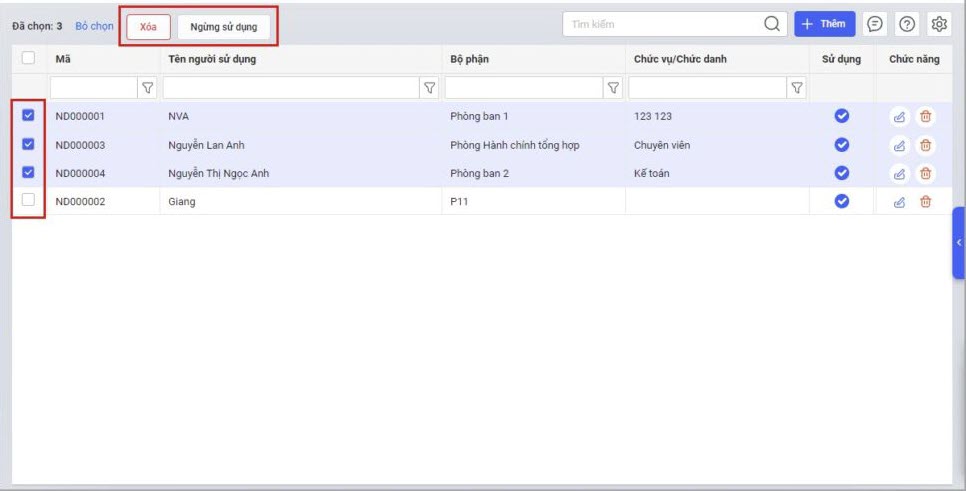Click the Xóa button
This screenshot has height=491, width=966.
point(148,27)
